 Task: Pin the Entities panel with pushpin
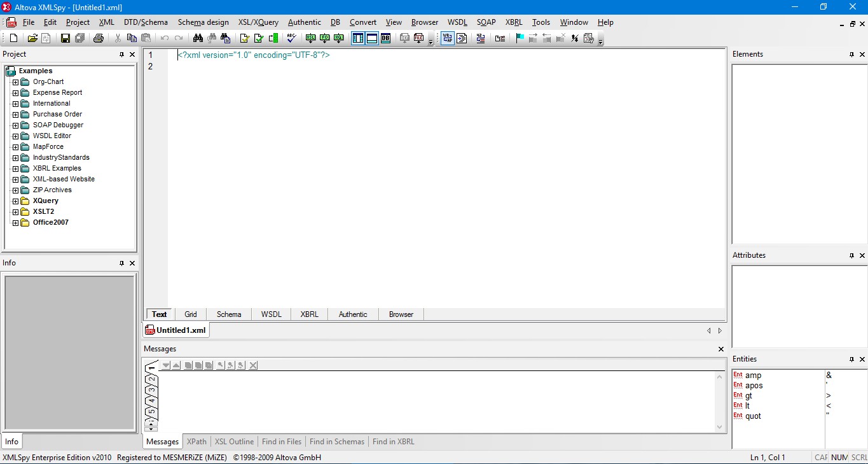tap(851, 360)
